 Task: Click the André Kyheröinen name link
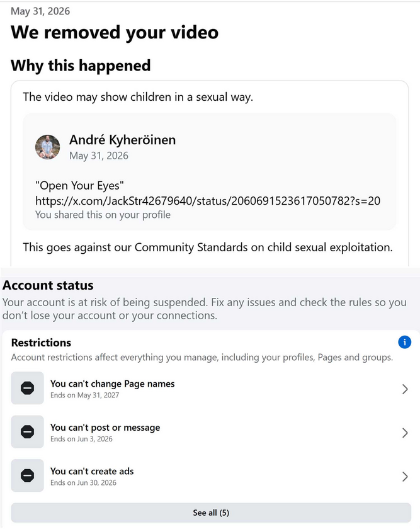pyautogui.click(x=122, y=140)
